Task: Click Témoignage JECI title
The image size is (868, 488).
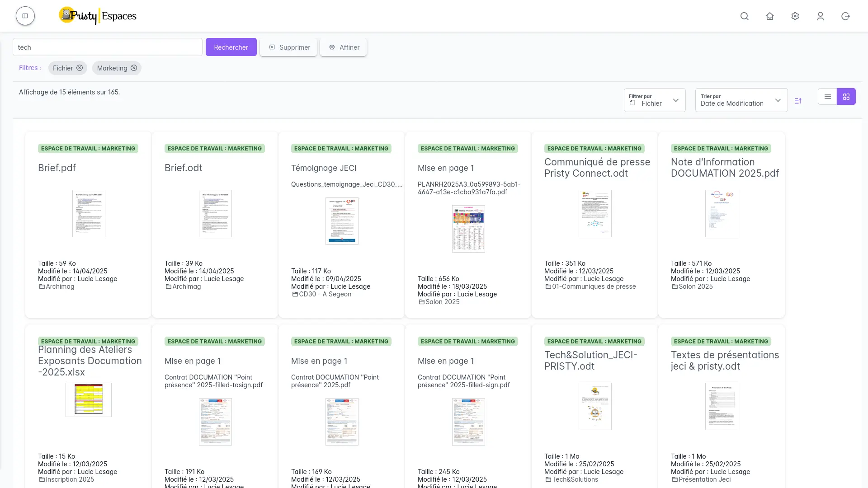Action: tap(324, 168)
